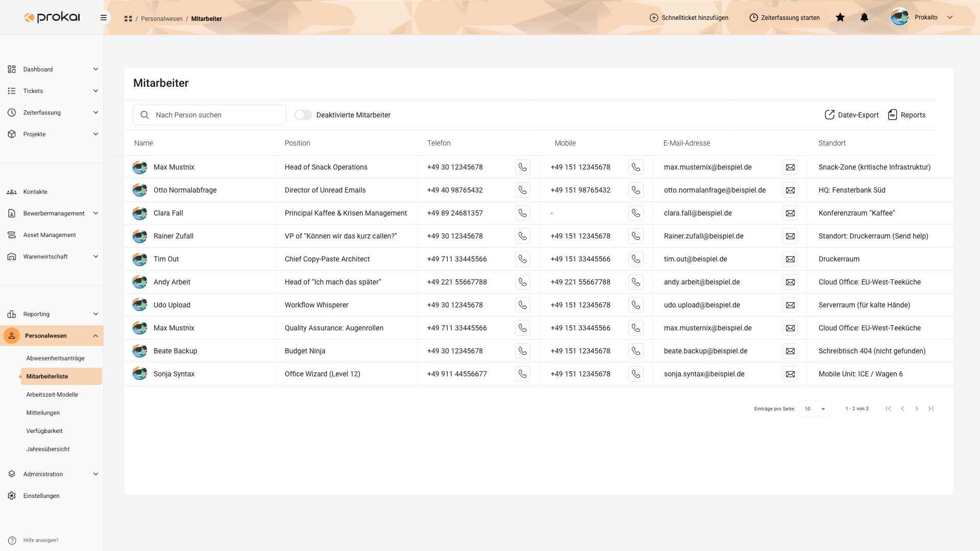
Task: Click email icon for Beate Backup
Action: [x=790, y=351]
